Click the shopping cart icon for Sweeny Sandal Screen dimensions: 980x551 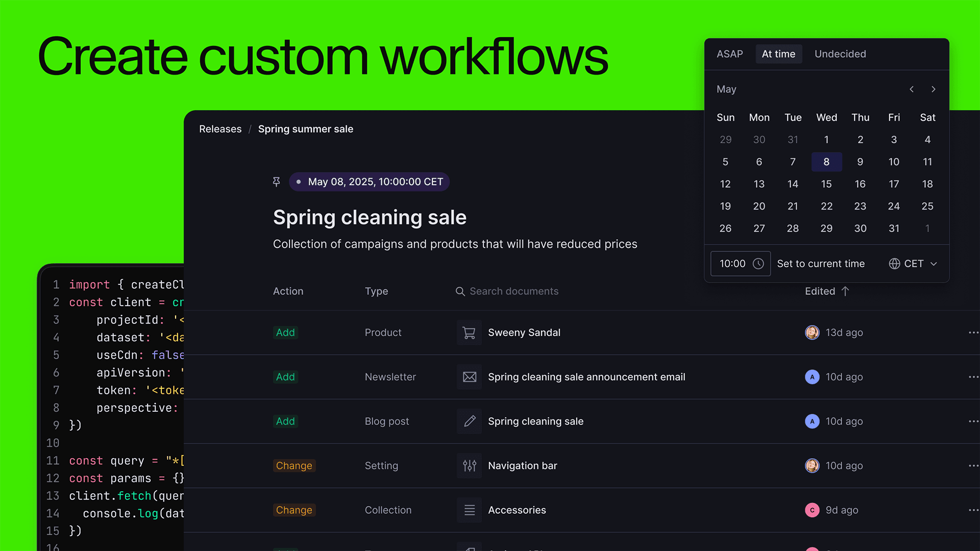pyautogui.click(x=469, y=333)
